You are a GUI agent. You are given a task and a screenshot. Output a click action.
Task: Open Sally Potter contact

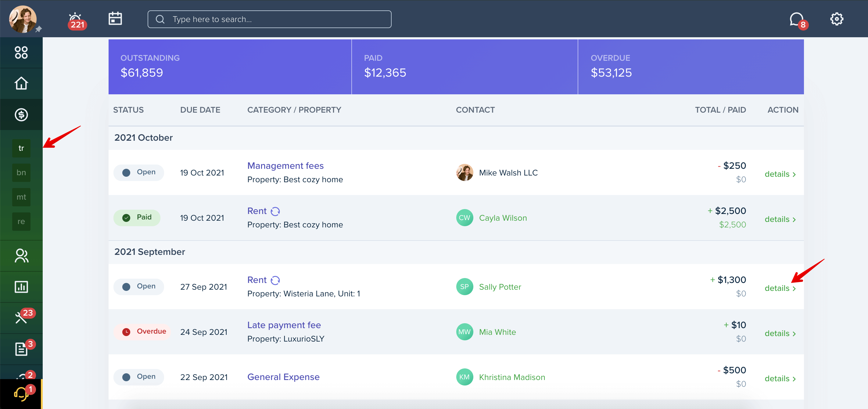pyautogui.click(x=500, y=287)
